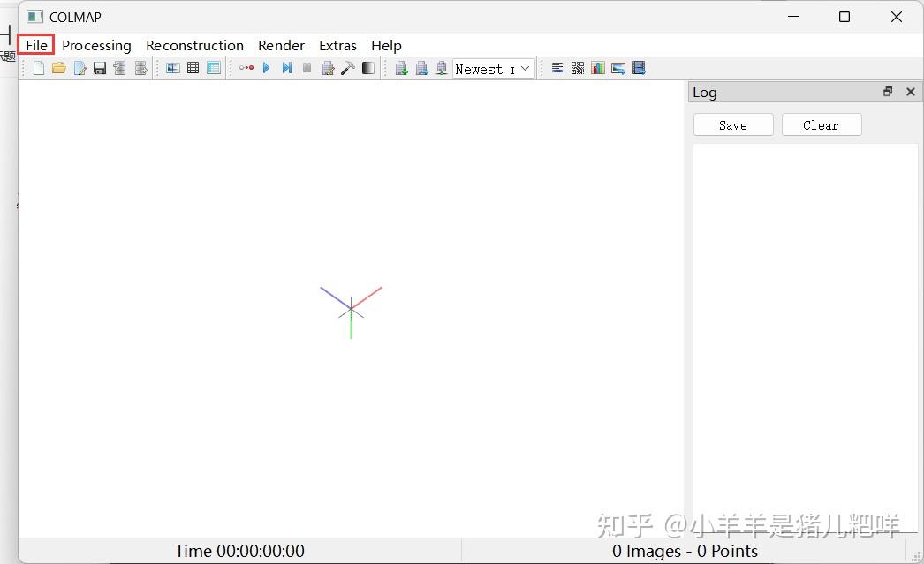Open the File menu
Viewport: 924px width, 564px height.
point(36,45)
